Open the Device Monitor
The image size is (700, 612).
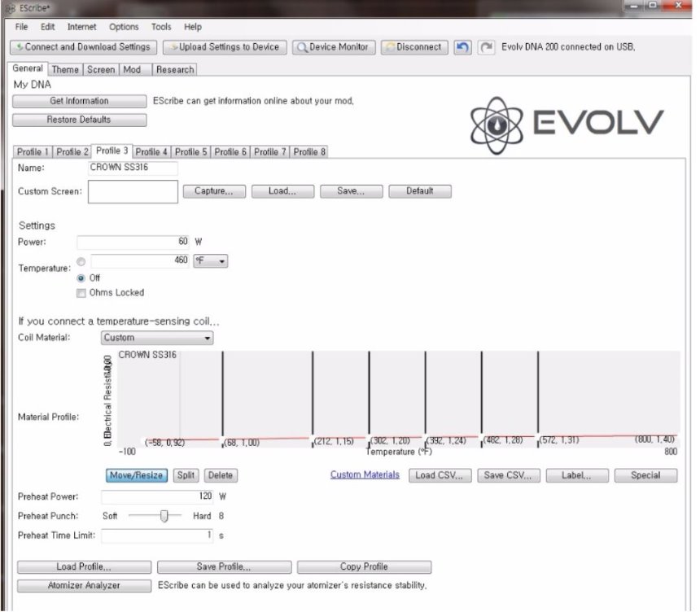point(334,47)
